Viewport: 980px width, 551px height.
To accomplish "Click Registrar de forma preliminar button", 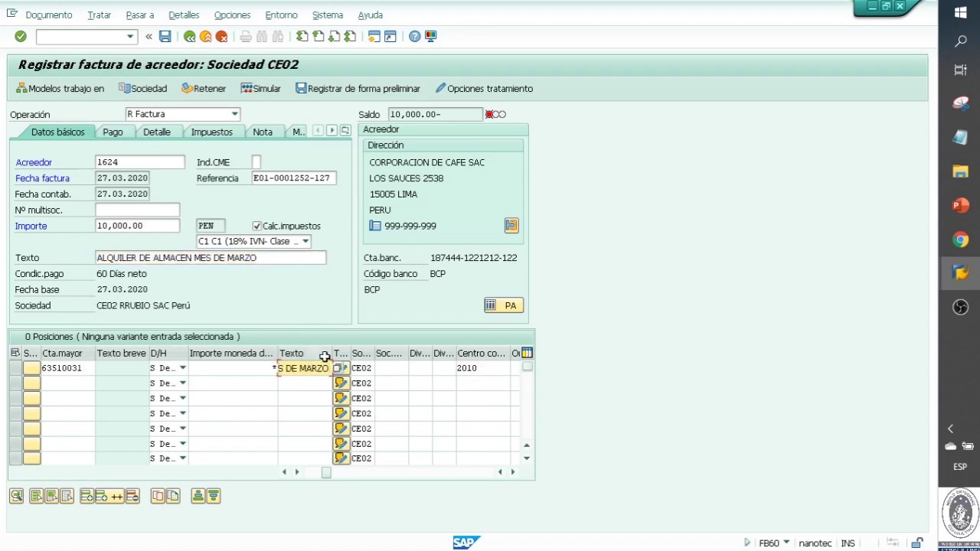I will click(x=358, y=89).
